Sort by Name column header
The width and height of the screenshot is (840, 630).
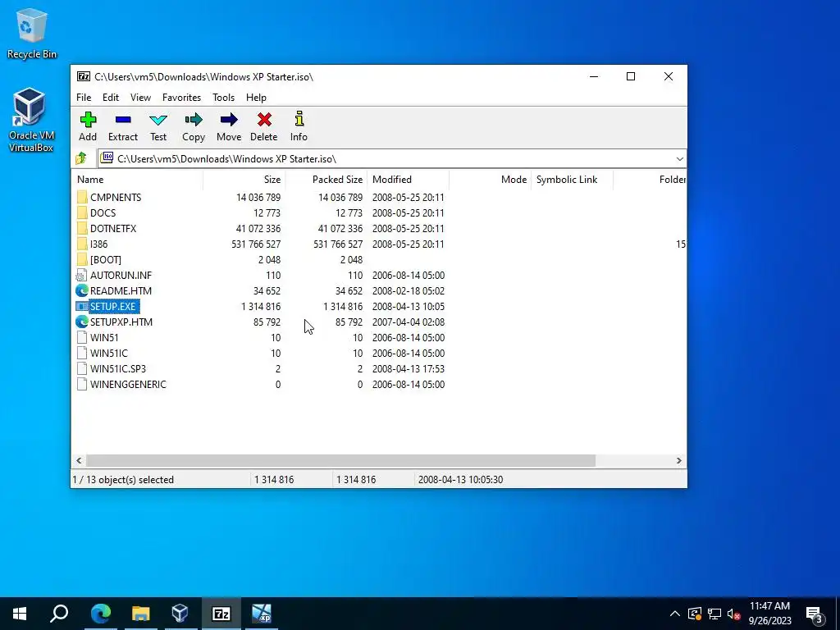pyautogui.click(x=137, y=180)
